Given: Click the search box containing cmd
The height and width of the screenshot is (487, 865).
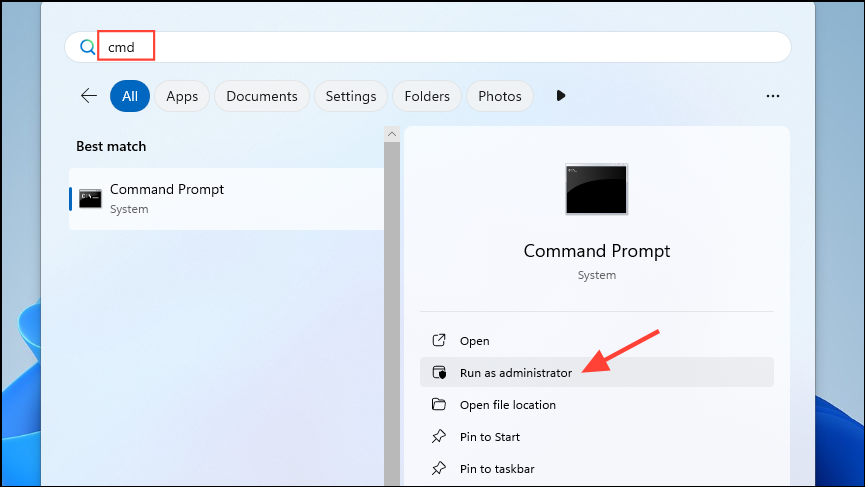Looking at the screenshot, I should (428, 47).
